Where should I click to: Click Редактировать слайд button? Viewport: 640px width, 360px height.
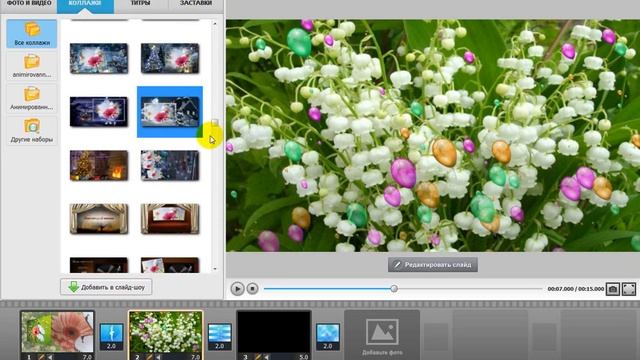tap(433, 264)
